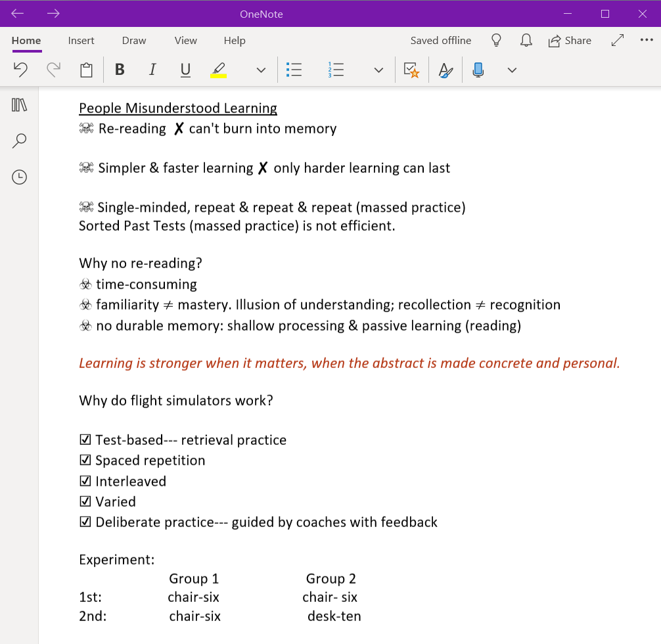The image size is (661, 644).
Task: Click the line Why no re-reading?
Action: click(141, 263)
